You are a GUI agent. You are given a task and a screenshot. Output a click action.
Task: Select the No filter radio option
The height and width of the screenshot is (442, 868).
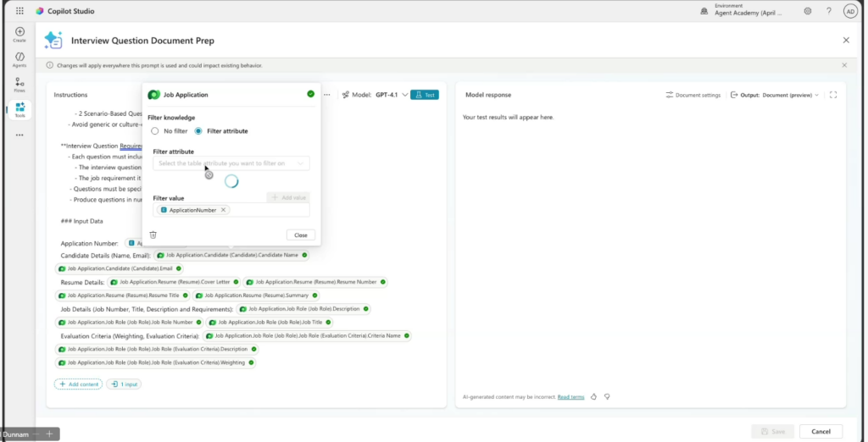pyautogui.click(x=155, y=131)
